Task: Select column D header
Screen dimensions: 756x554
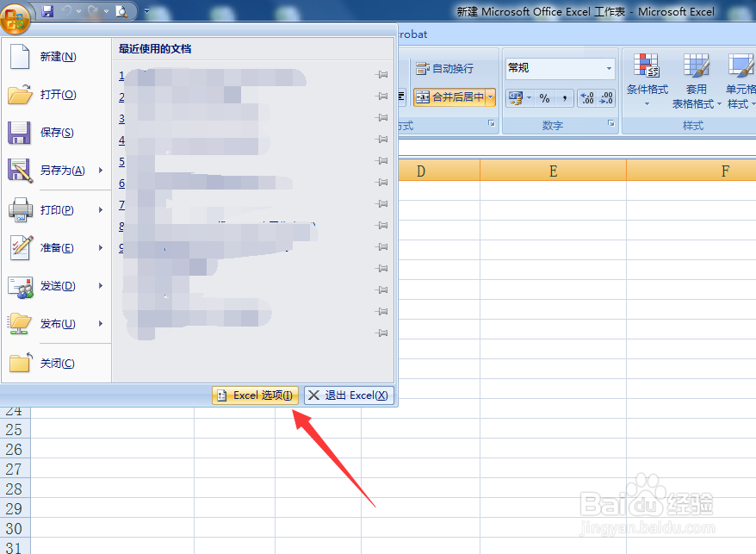Action: pyautogui.click(x=439, y=171)
